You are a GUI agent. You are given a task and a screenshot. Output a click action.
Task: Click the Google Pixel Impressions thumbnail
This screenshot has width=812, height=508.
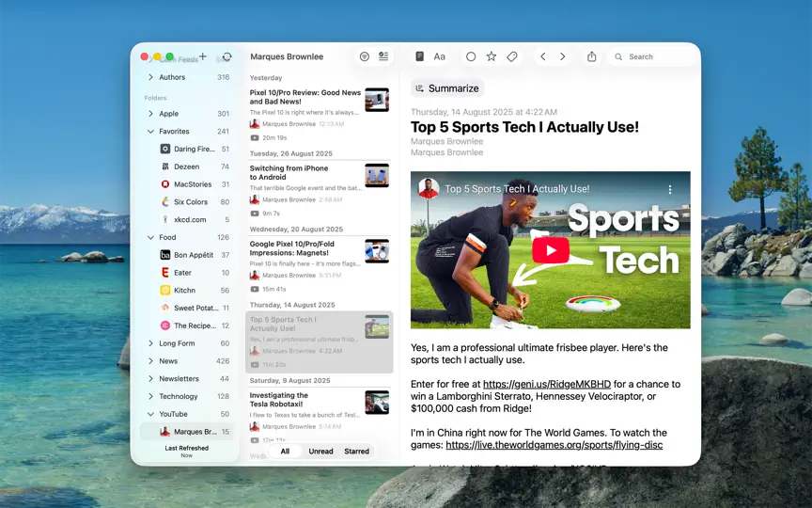tap(377, 251)
